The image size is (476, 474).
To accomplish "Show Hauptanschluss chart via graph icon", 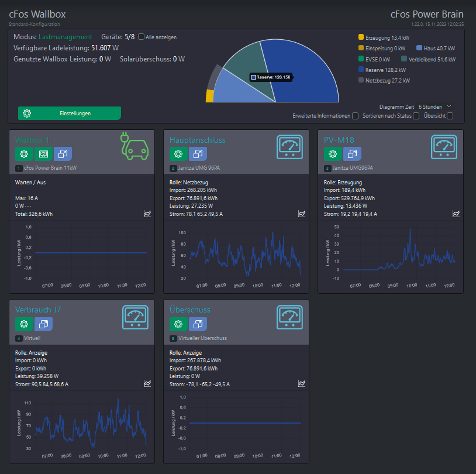I will [x=302, y=214].
